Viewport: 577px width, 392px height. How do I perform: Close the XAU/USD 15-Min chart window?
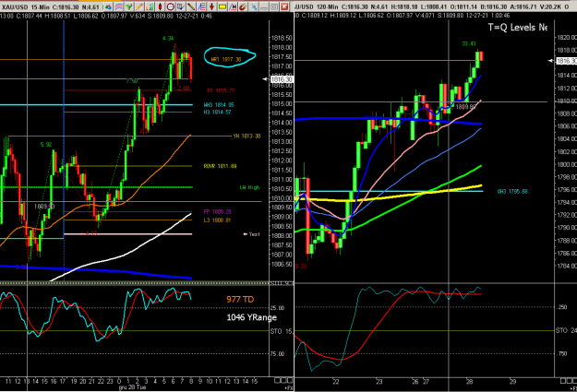pyautogui.click(x=284, y=6)
